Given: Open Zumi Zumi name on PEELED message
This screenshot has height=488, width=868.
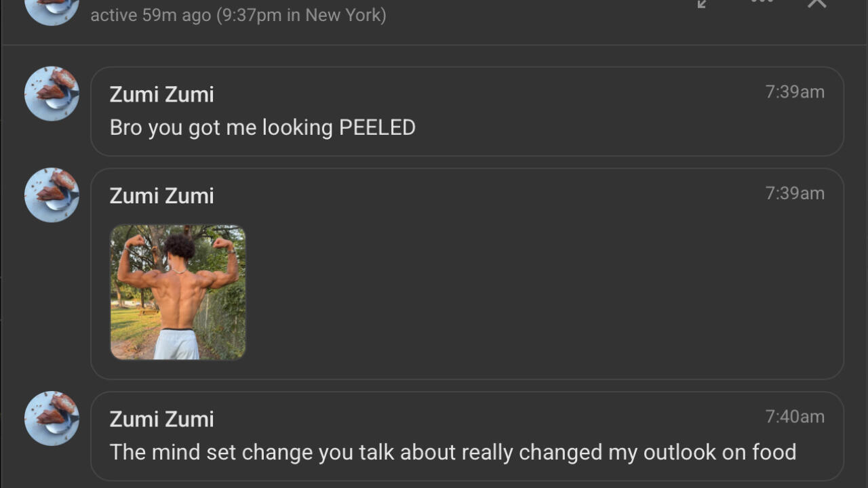Looking at the screenshot, I should point(161,94).
